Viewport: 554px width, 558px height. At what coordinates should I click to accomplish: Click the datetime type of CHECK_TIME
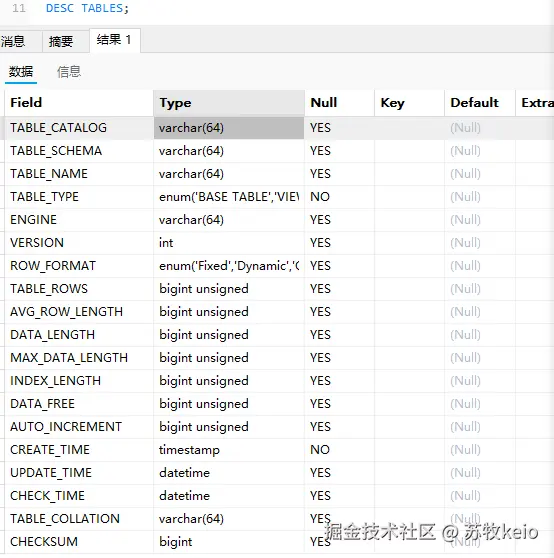point(229,496)
